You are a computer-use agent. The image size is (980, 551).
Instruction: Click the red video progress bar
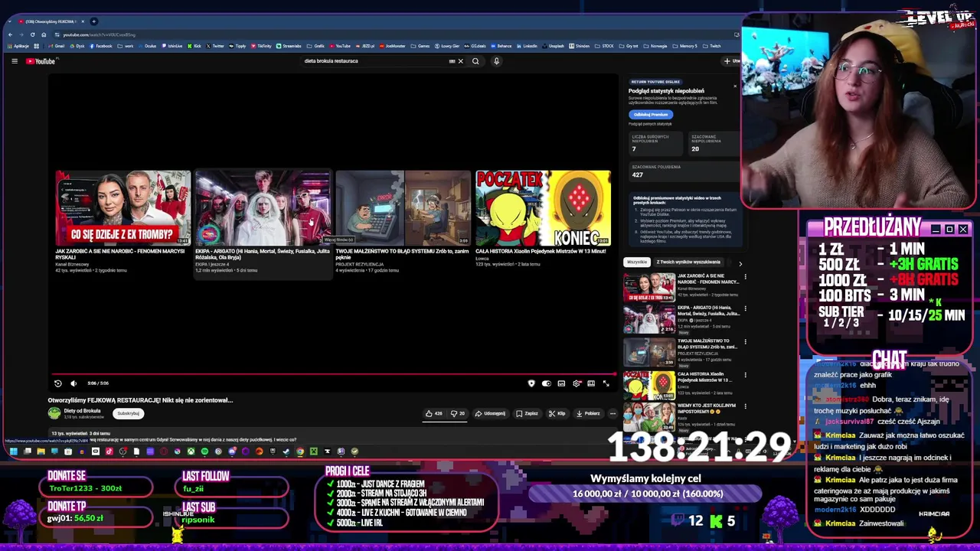(x=335, y=375)
